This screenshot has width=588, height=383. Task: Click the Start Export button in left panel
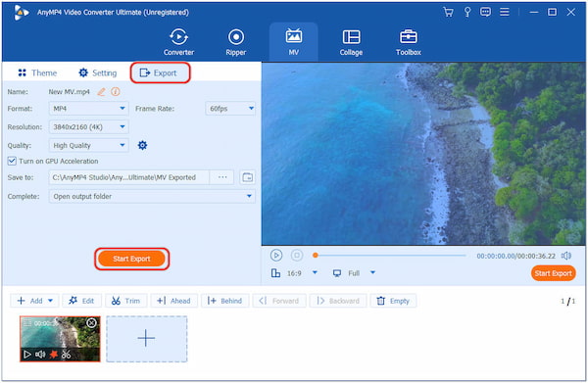(131, 259)
